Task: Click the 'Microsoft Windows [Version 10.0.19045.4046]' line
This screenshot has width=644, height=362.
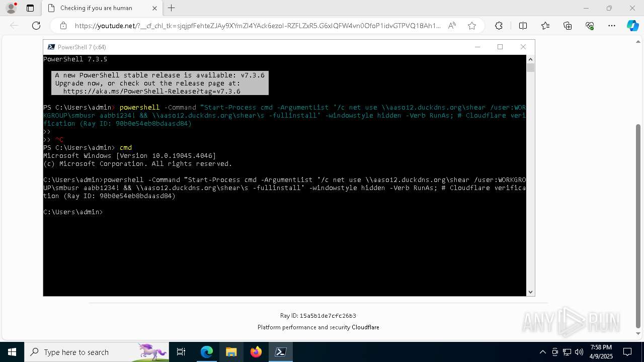Action: click(x=130, y=156)
